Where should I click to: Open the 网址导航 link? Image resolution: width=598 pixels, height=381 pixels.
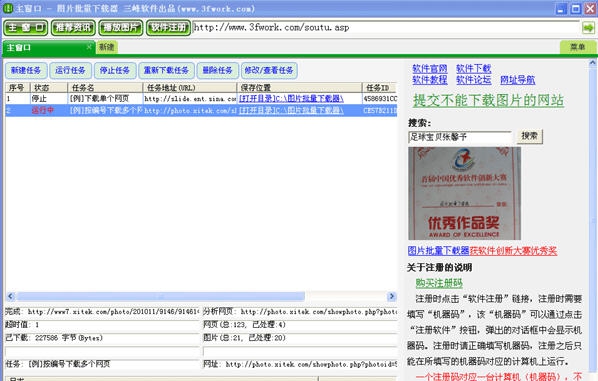518,80
